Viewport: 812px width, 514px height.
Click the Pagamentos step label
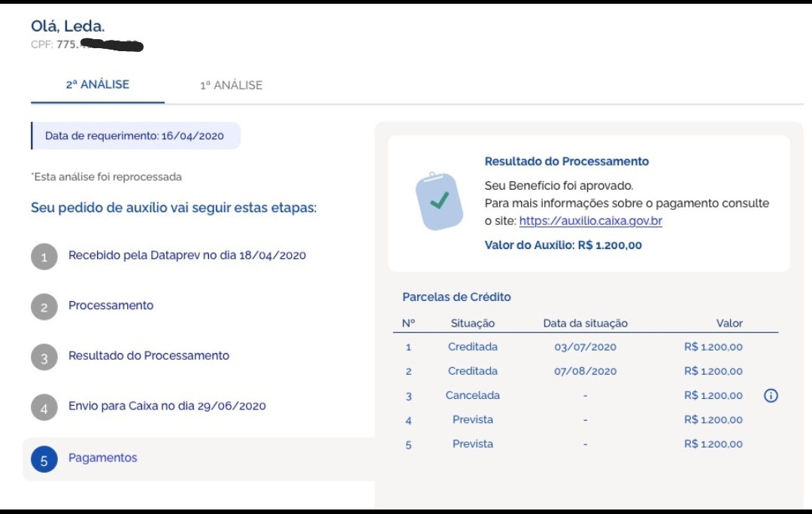coord(103,458)
